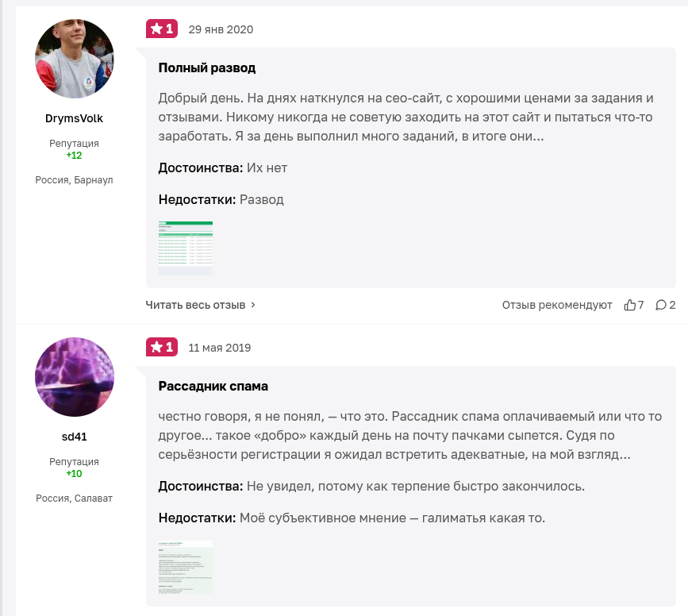Open comments via speech bubble icon
The width and height of the screenshot is (688, 616).
click(660, 305)
